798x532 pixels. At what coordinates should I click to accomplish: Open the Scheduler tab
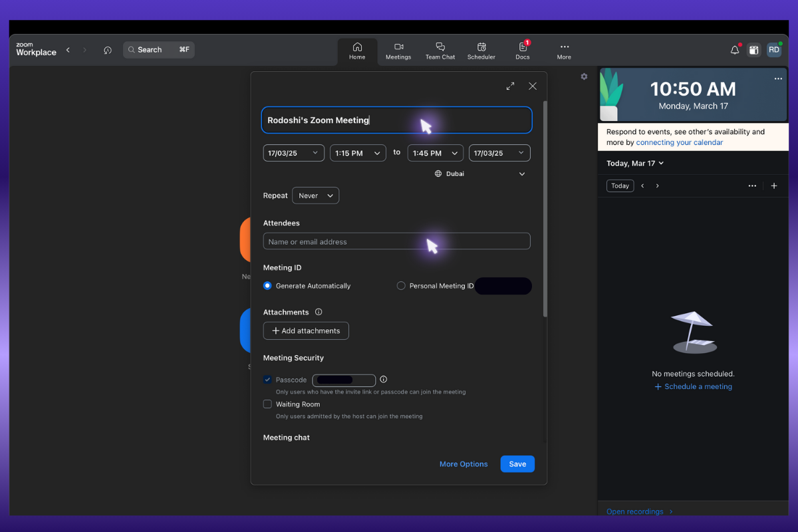point(481,51)
